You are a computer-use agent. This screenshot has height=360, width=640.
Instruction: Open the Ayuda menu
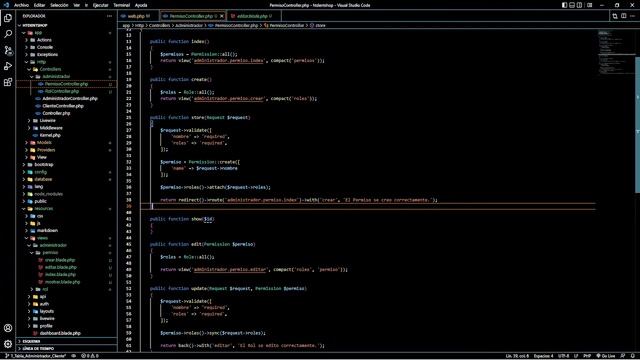coord(141,5)
